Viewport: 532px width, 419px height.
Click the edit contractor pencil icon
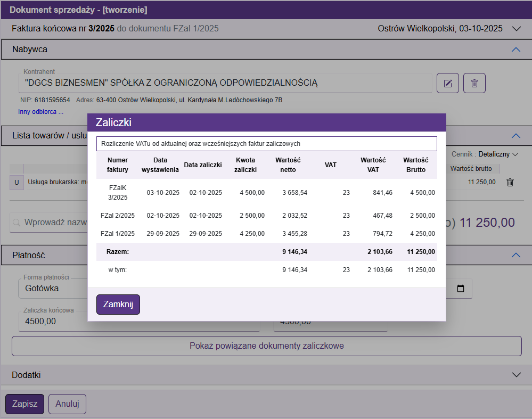[x=448, y=83]
